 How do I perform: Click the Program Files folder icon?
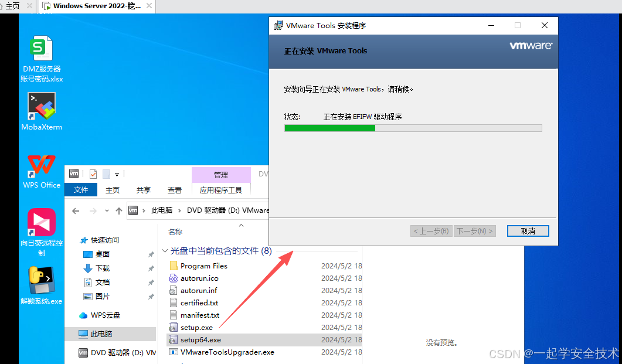tap(174, 266)
